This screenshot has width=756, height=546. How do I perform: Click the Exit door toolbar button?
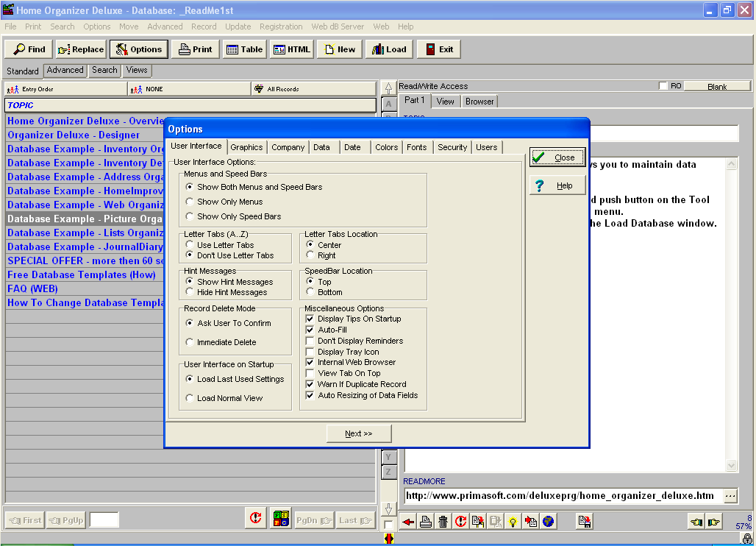(439, 49)
